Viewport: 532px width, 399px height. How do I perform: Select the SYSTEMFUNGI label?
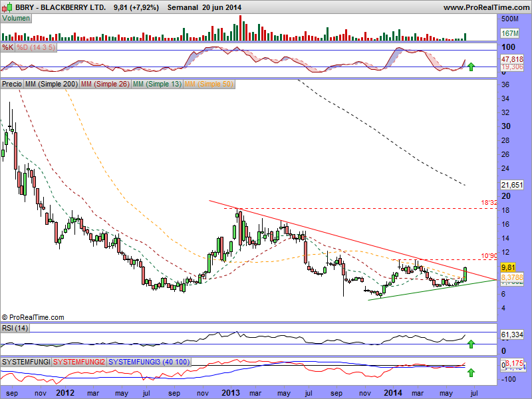click(26, 362)
